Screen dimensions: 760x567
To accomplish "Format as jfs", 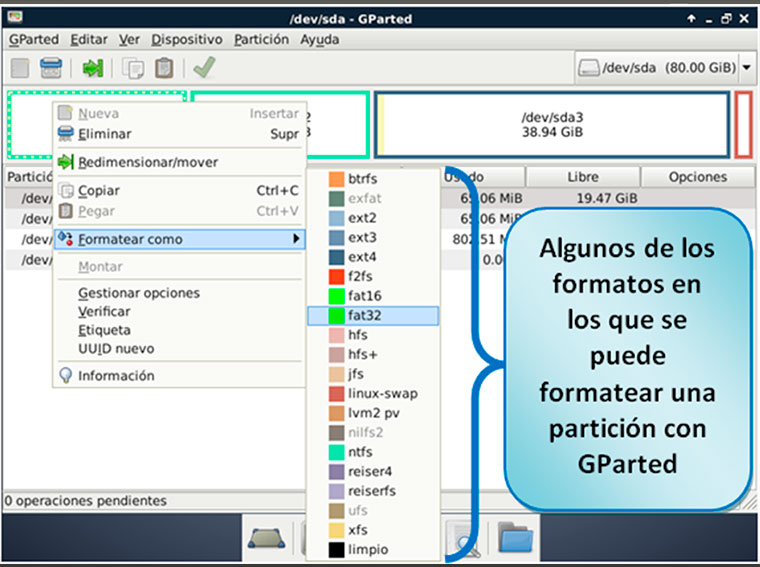I will click(x=373, y=374).
